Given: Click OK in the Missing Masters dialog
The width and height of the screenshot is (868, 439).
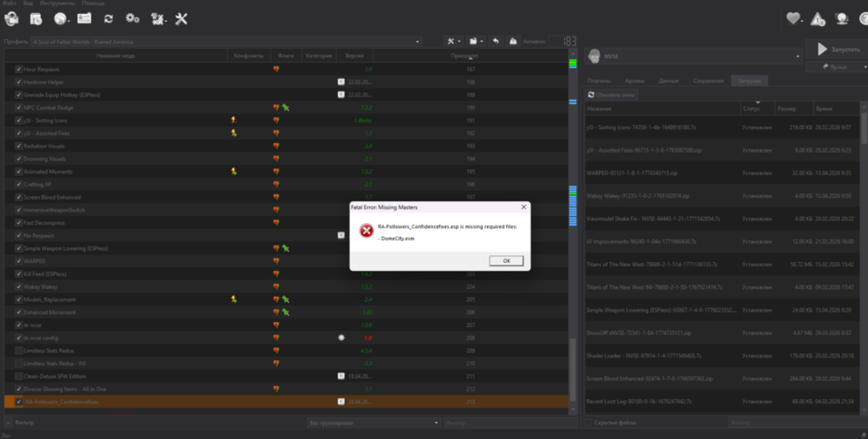Looking at the screenshot, I should tap(506, 261).
